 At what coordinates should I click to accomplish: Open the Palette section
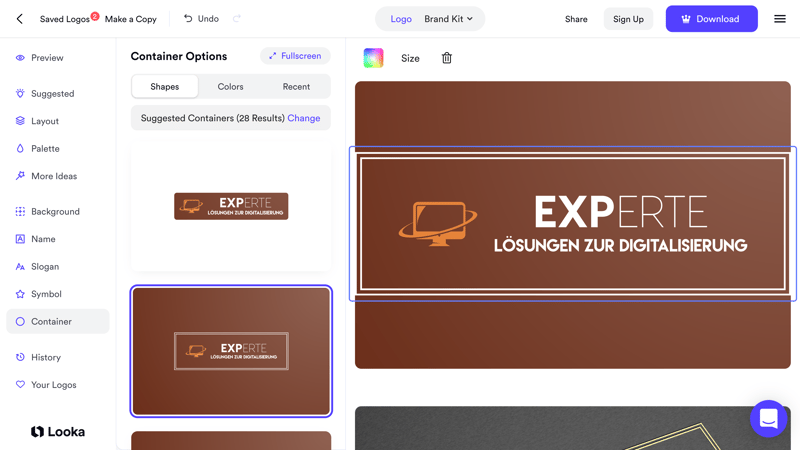[x=45, y=149]
